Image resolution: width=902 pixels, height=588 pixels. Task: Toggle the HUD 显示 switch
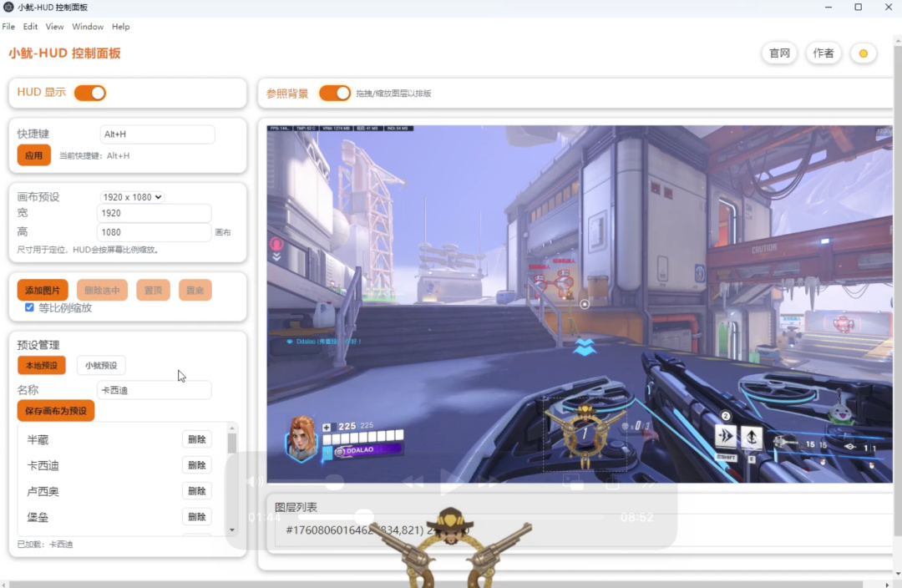90,93
